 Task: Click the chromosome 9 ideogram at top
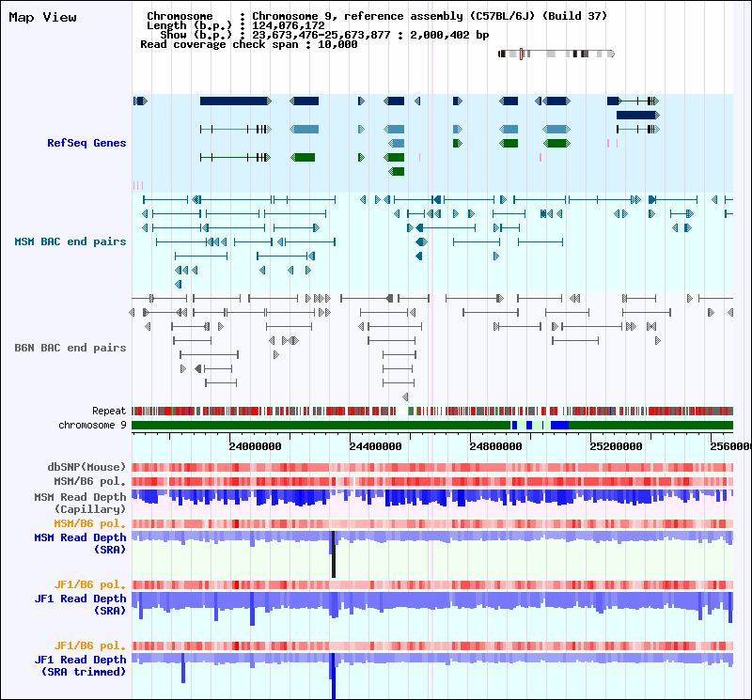[556, 54]
